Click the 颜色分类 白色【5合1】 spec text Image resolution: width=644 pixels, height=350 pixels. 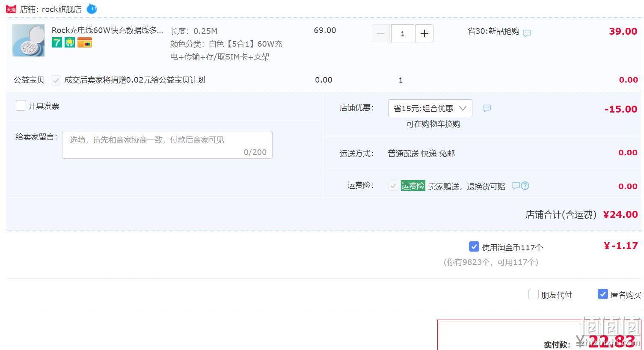[226, 50]
